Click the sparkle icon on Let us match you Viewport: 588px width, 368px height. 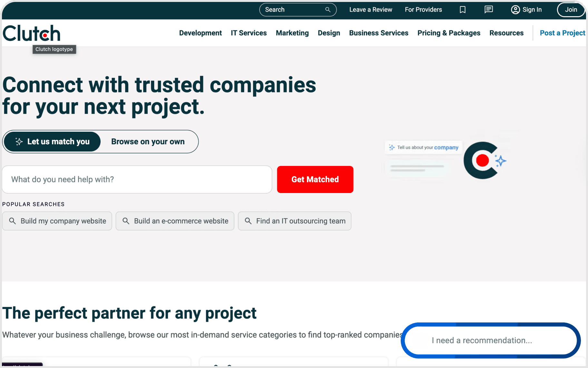[19, 142]
